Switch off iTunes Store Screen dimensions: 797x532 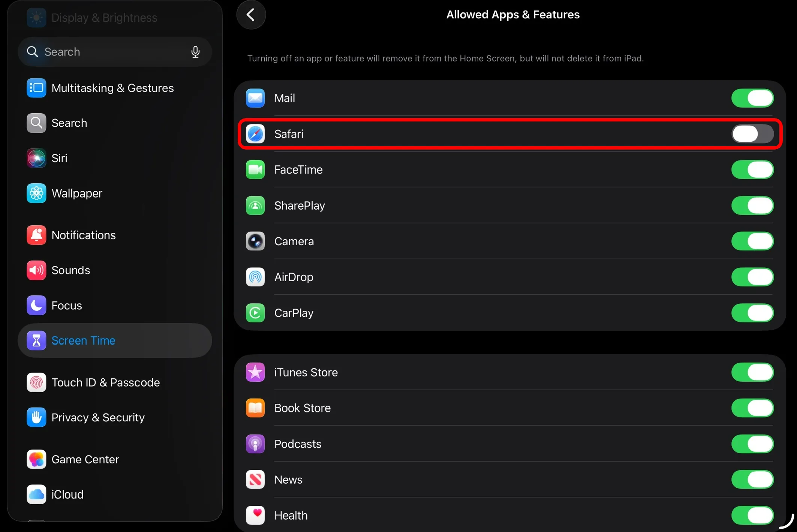tap(752, 372)
